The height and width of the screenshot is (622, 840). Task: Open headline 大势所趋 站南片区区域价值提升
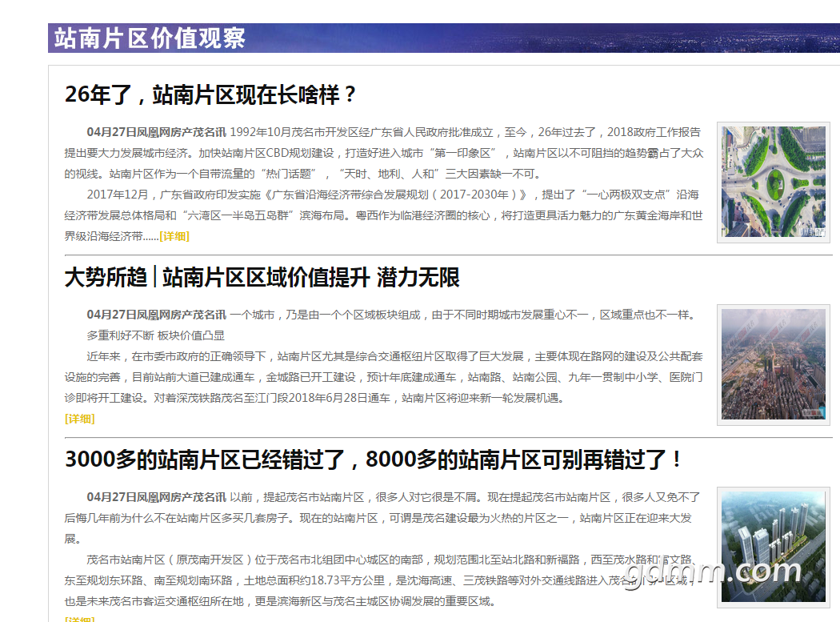click(x=262, y=277)
